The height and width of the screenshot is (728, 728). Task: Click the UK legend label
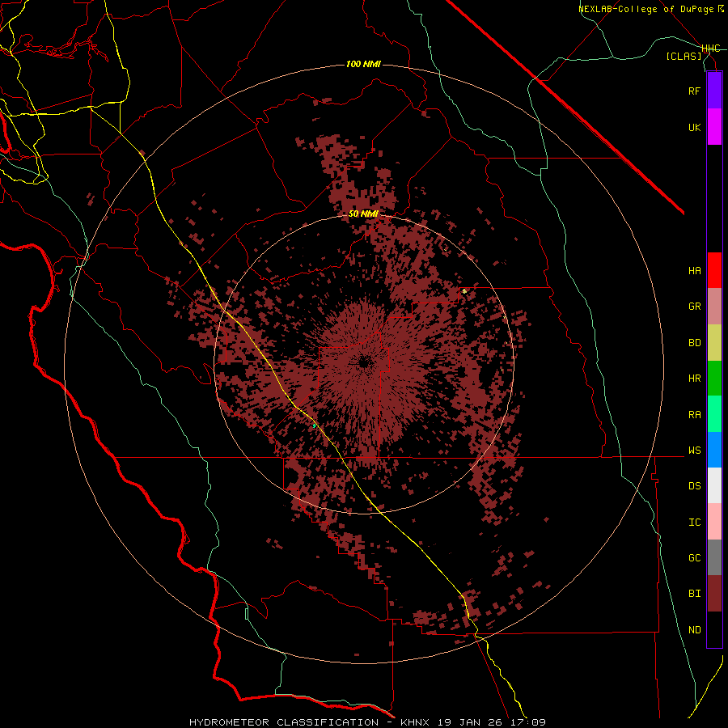pyautogui.click(x=694, y=127)
